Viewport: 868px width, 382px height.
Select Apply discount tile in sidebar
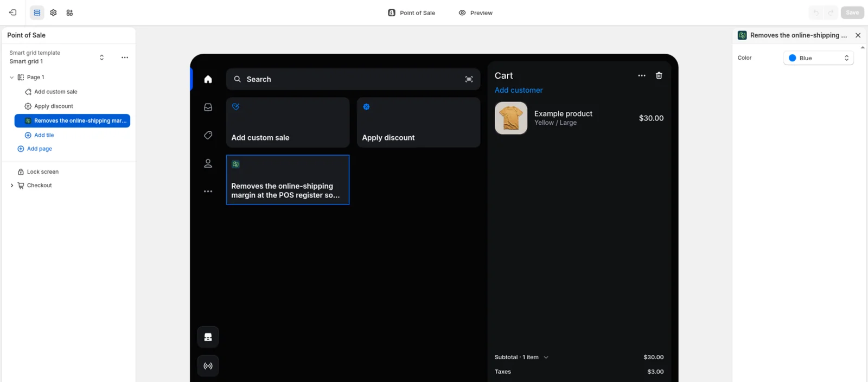tap(53, 106)
